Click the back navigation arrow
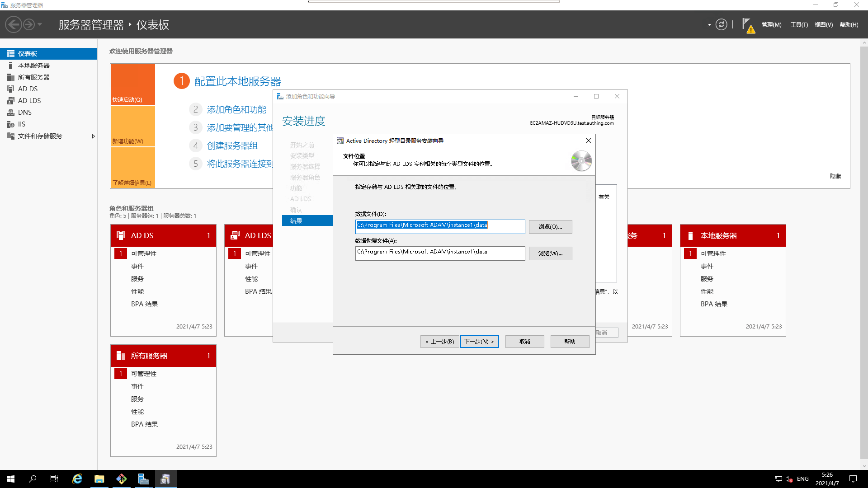Screen dimensions: 868x488 [14, 24]
